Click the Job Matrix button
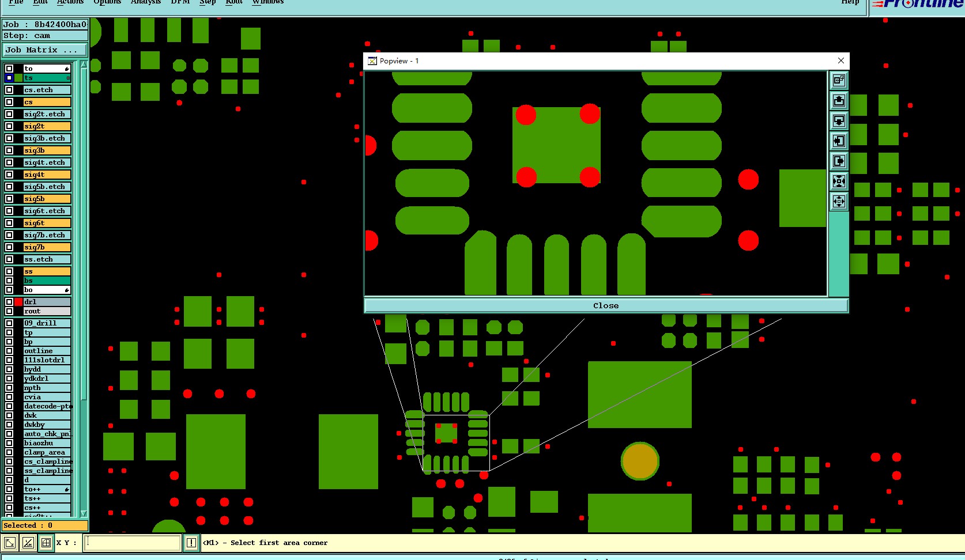Viewport: 965px width, 560px height. pyautogui.click(x=45, y=50)
